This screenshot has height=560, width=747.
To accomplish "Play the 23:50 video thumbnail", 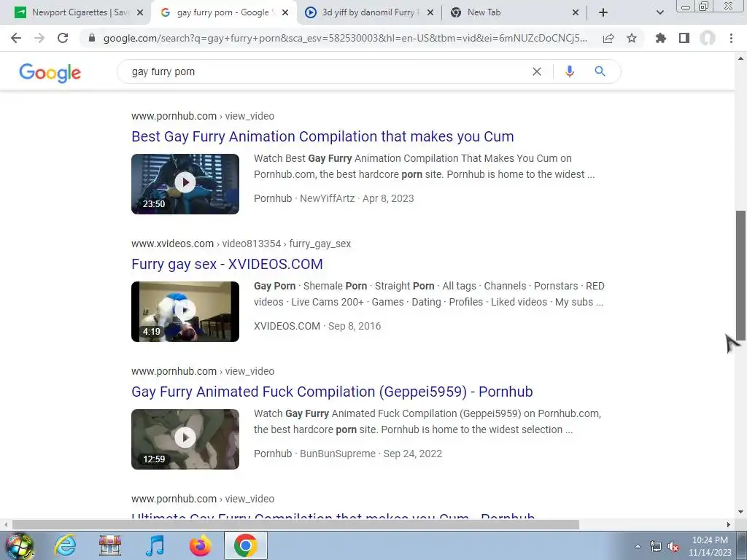I will click(185, 184).
